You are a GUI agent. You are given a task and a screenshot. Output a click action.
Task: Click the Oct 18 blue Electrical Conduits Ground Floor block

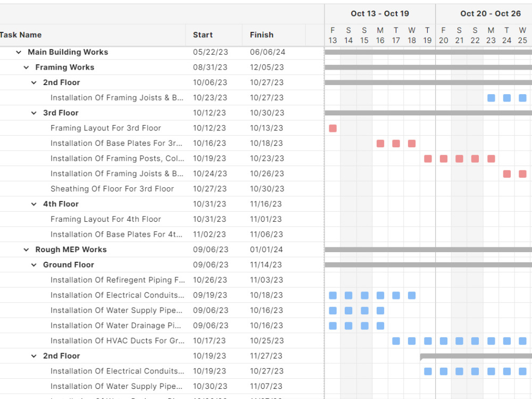(412, 295)
